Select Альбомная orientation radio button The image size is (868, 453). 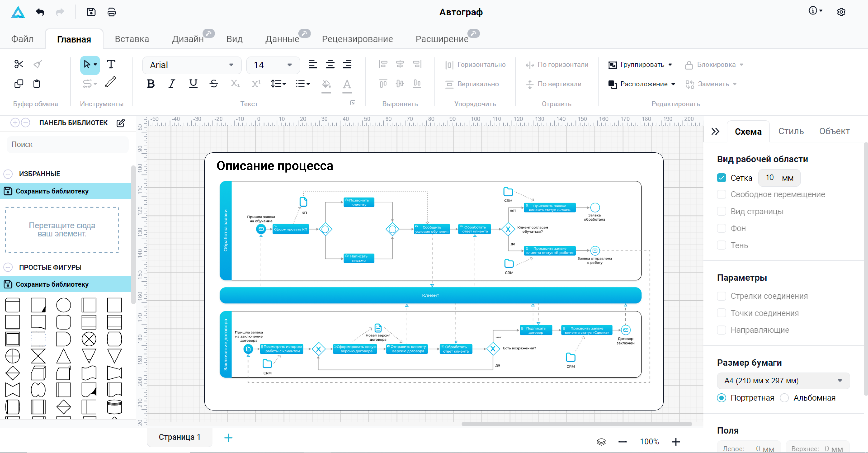tap(784, 398)
